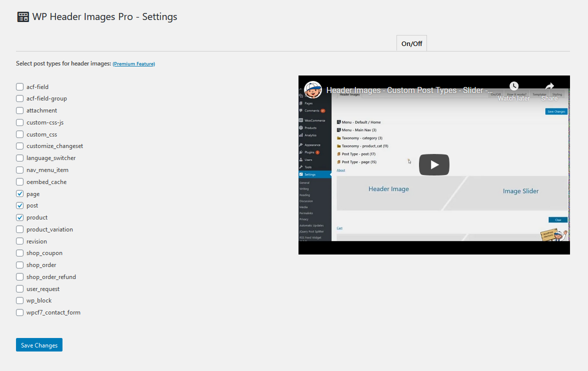Tick the custom-css-js checkbox

point(20,122)
